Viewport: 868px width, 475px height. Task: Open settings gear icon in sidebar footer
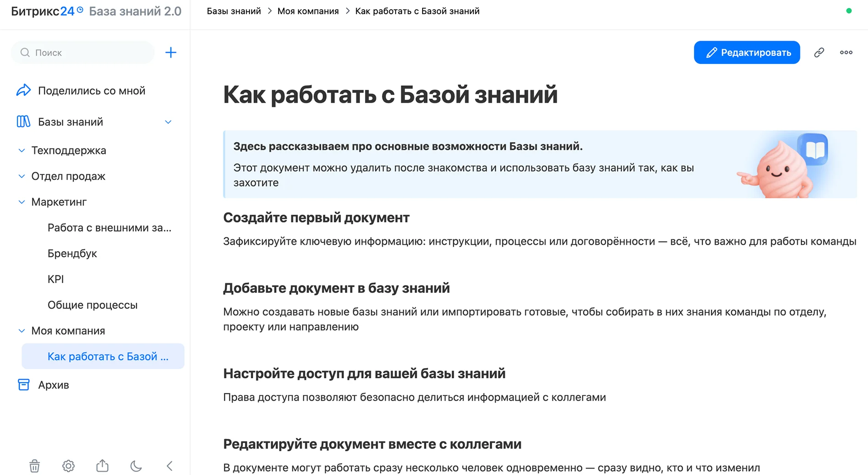click(x=69, y=466)
